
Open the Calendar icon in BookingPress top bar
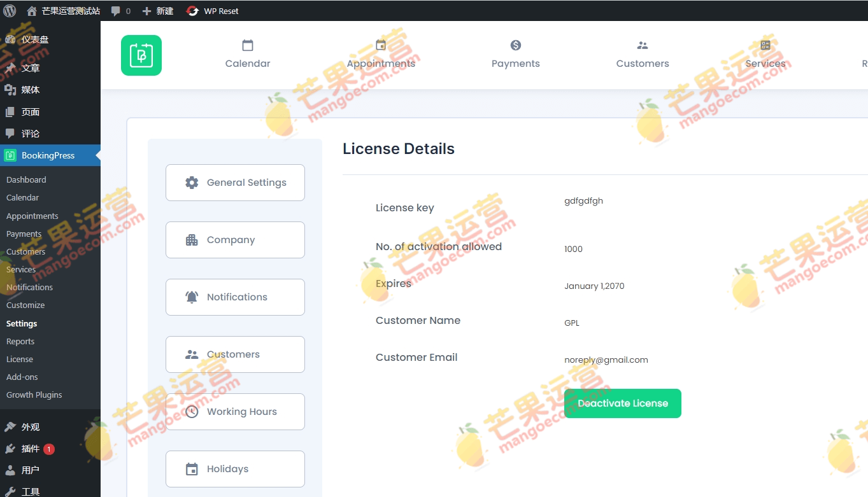(247, 46)
